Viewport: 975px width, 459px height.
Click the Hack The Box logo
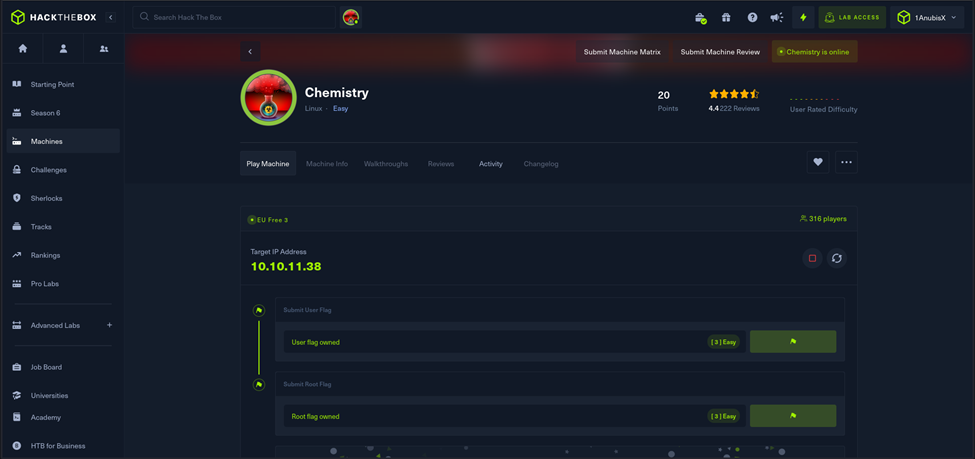click(x=54, y=17)
